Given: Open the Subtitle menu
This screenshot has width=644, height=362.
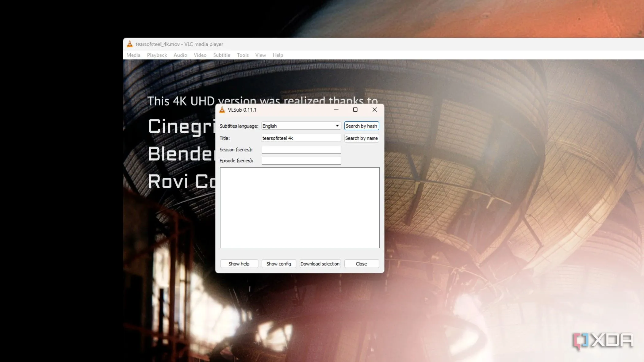Looking at the screenshot, I should pos(221,55).
